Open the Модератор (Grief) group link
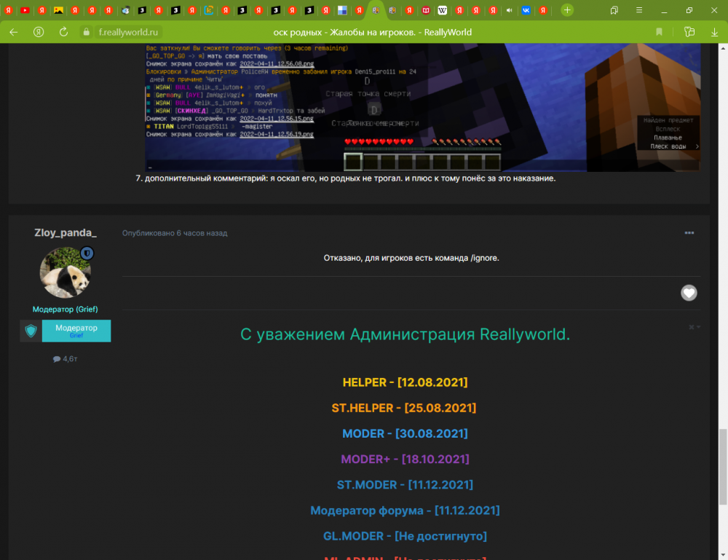Image resolution: width=728 pixels, height=560 pixels. [65, 309]
